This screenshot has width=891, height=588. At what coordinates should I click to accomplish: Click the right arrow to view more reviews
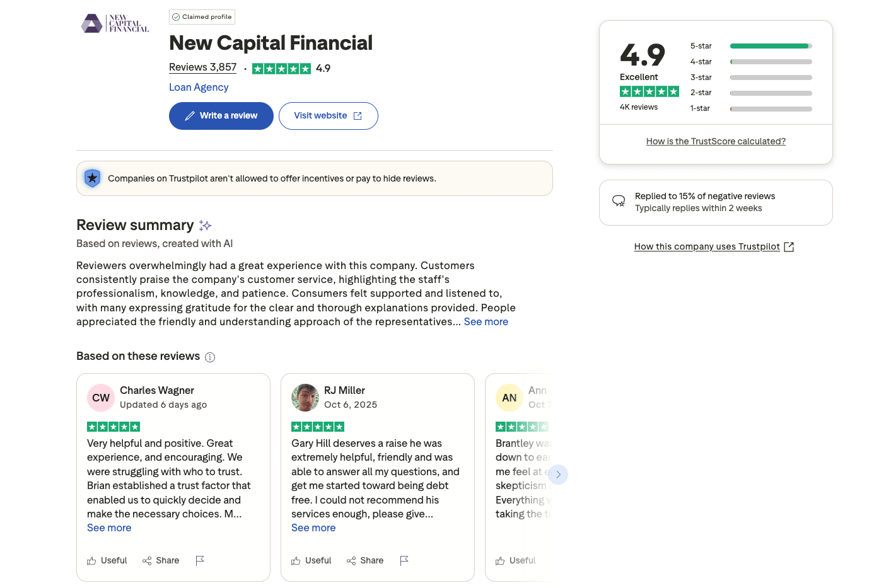click(558, 475)
